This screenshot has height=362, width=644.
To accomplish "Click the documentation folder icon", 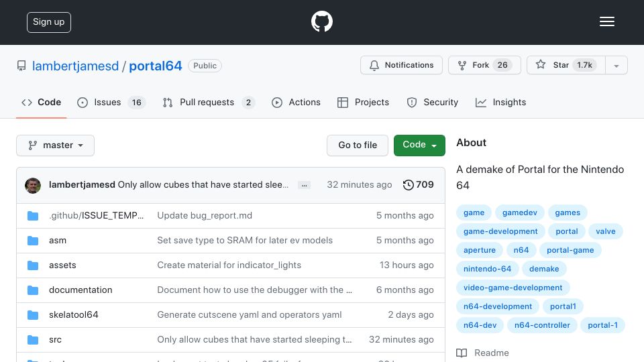I will coord(33,290).
